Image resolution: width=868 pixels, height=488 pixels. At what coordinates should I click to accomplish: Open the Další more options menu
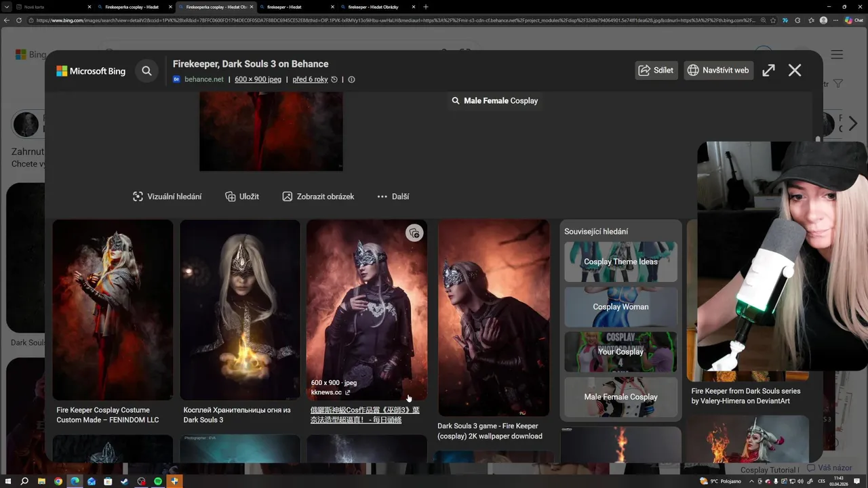[393, 197]
